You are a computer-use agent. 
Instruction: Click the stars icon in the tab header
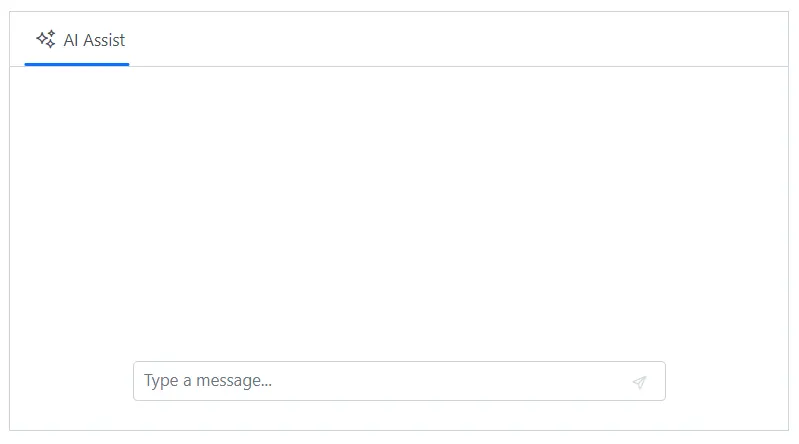(x=45, y=40)
